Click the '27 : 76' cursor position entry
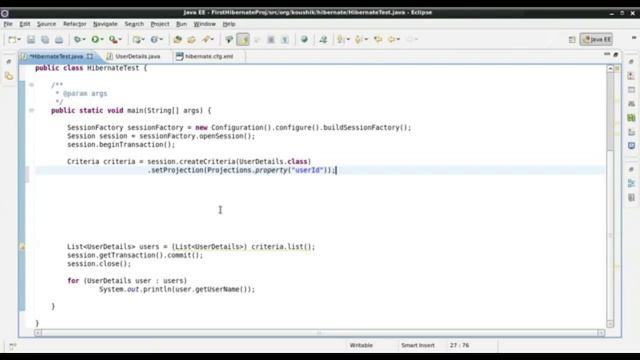Image resolution: width=640 pixels, height=360 pixels. click(460, 345)
